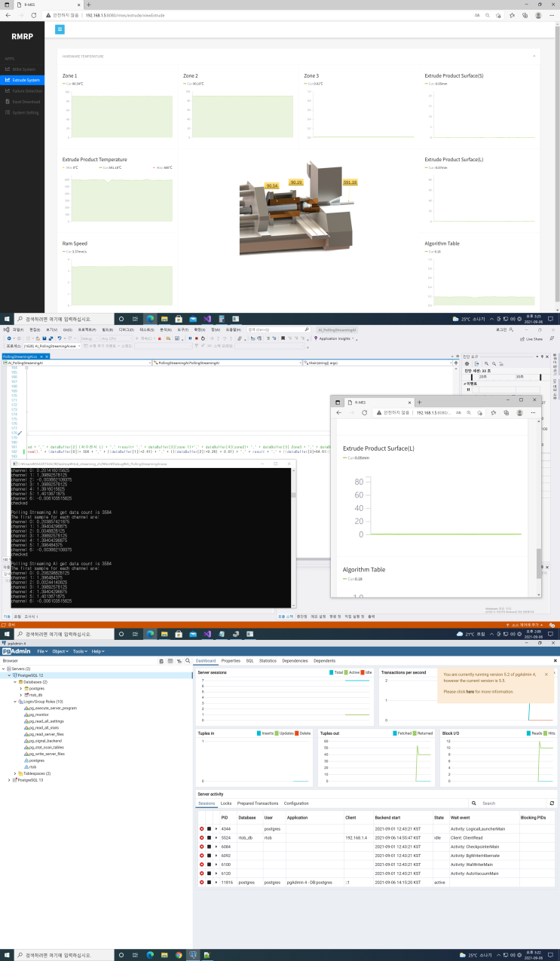The width and height of the screenshot is (560, 961).
Task: Open Locks tab under Server activity
Action: click(x=226, y=803)
